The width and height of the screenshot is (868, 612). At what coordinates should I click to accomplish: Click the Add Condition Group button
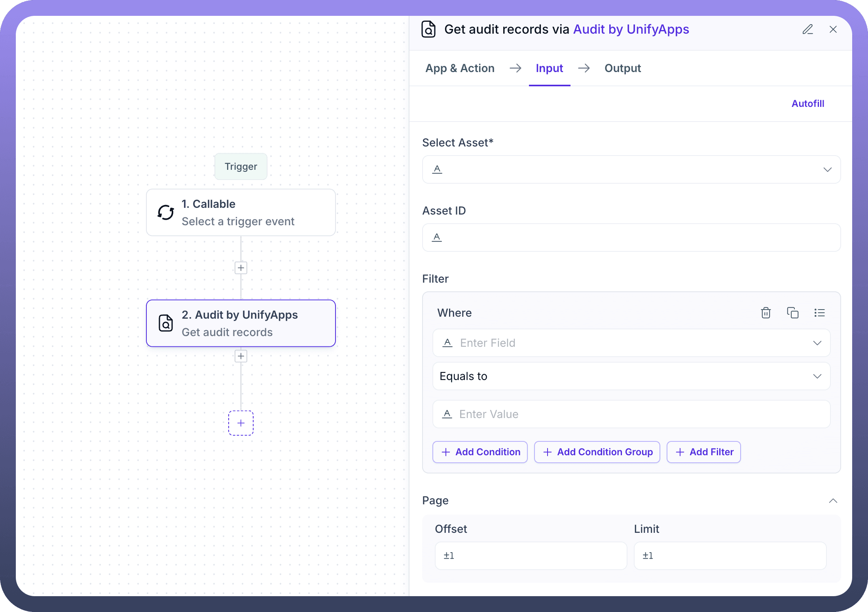pyautogui.click(x=597, y=452)
